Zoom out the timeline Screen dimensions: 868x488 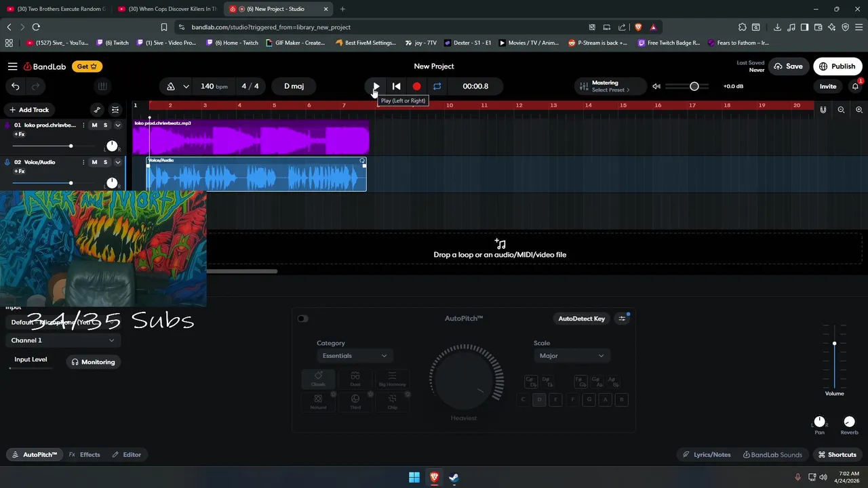pyautogui.click(x=841, y=110)
